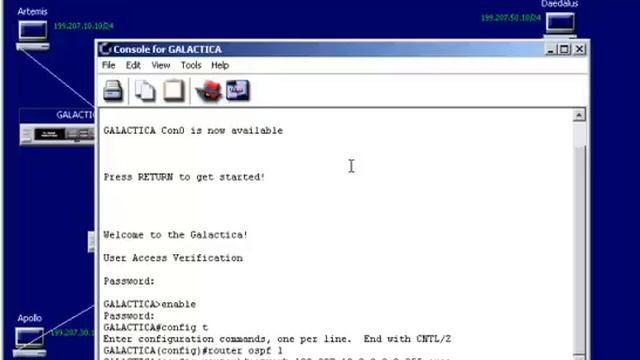640x360 pixels.
Task: Click the 'GALACTICA#config t' command line
Action: [156, 328]
